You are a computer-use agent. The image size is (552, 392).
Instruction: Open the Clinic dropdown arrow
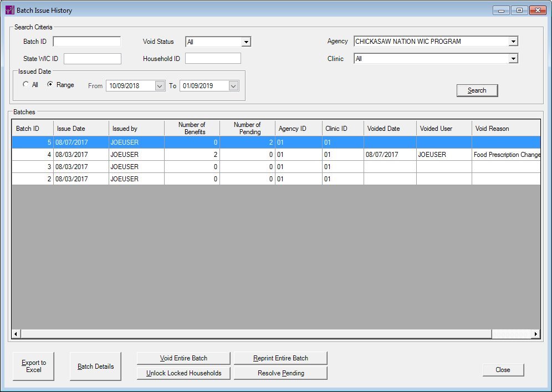513,58
